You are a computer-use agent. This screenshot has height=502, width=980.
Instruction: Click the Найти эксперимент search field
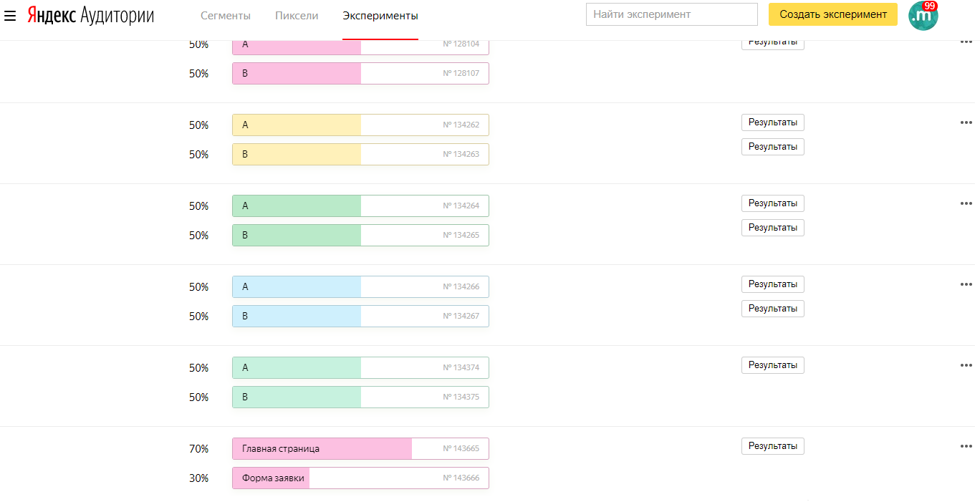[x=671, y=14]
